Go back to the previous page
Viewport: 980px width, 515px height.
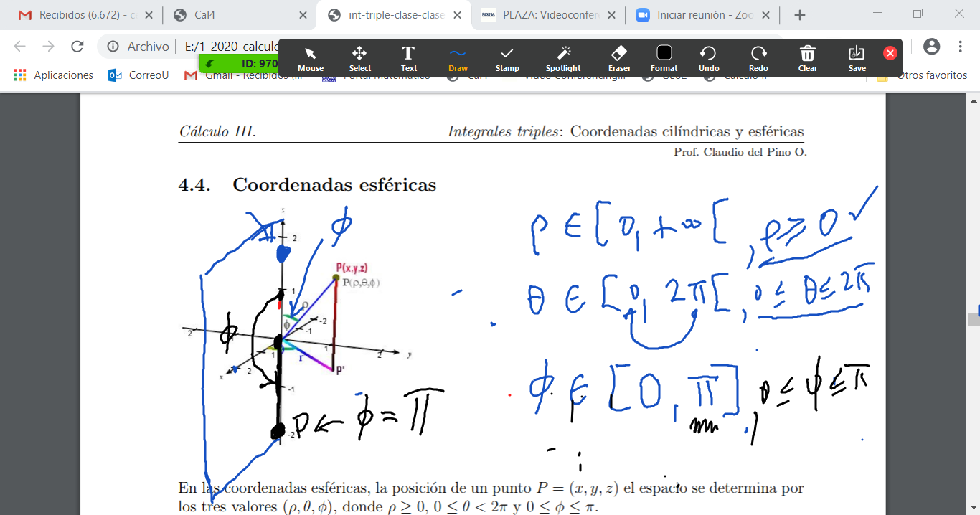[x=19, y=47]
